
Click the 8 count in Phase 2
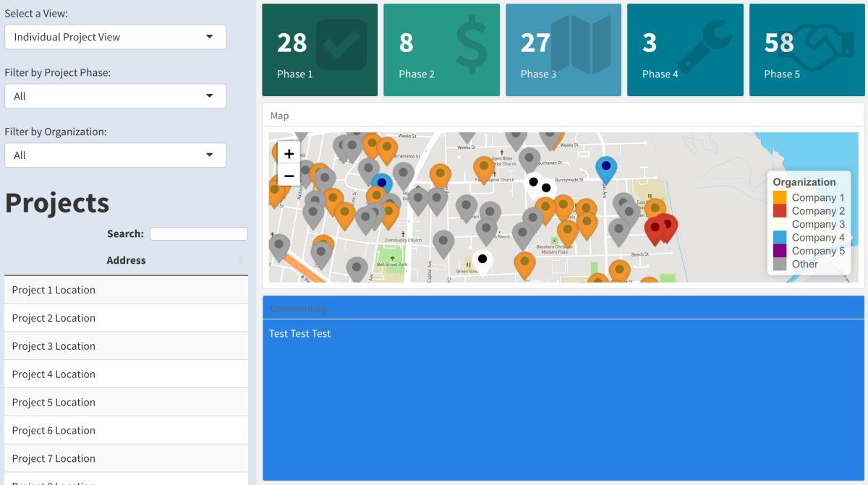tap(407, 43)
